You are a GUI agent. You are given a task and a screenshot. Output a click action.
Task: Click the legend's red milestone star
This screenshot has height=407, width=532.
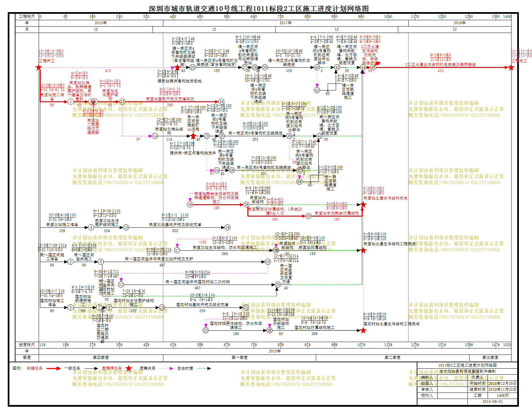click(x=129, y=368)
